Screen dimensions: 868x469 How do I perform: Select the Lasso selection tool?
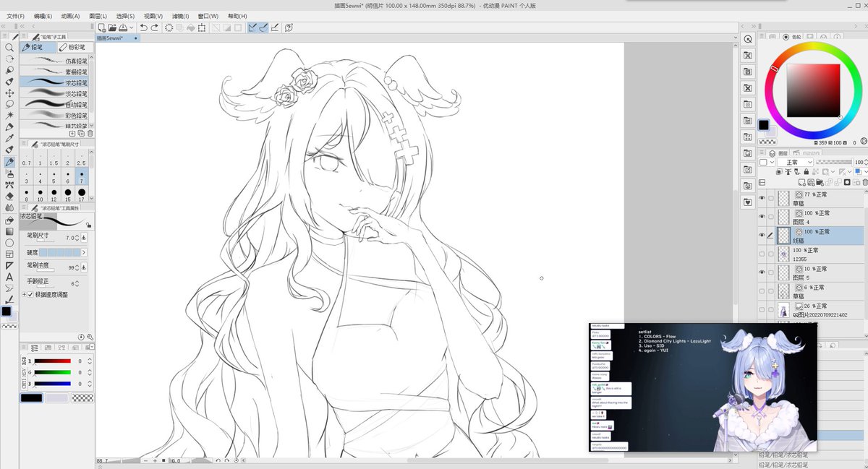tap(9, 103)
